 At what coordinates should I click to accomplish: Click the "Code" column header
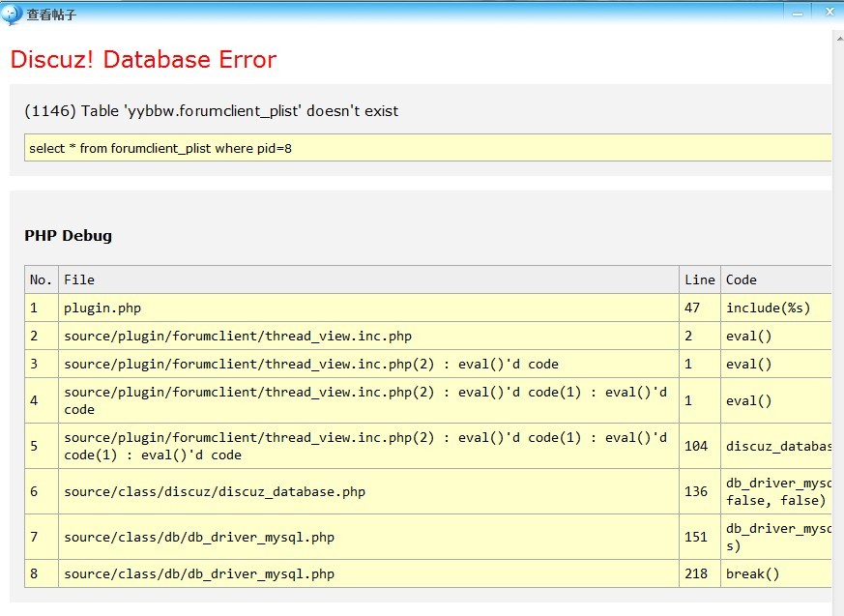click(x=776, y=279)
